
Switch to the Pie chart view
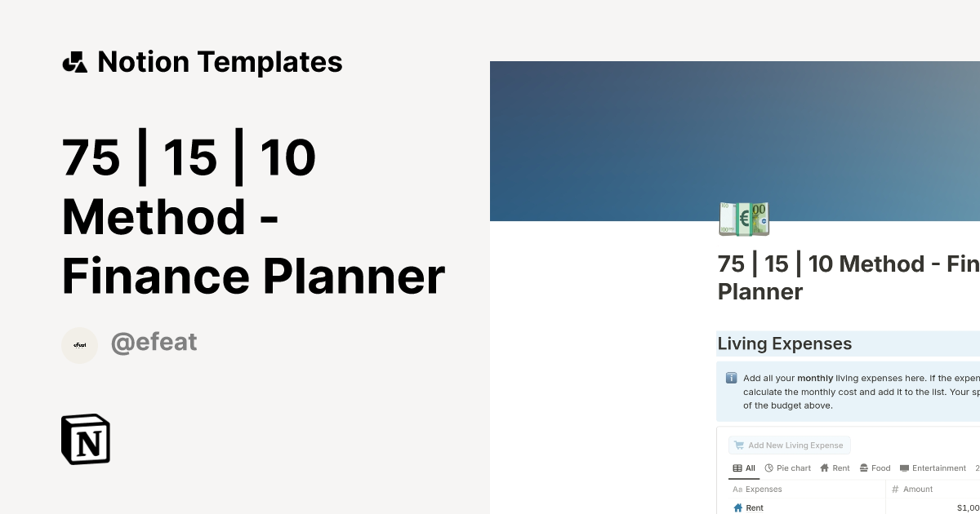[794, 467]
